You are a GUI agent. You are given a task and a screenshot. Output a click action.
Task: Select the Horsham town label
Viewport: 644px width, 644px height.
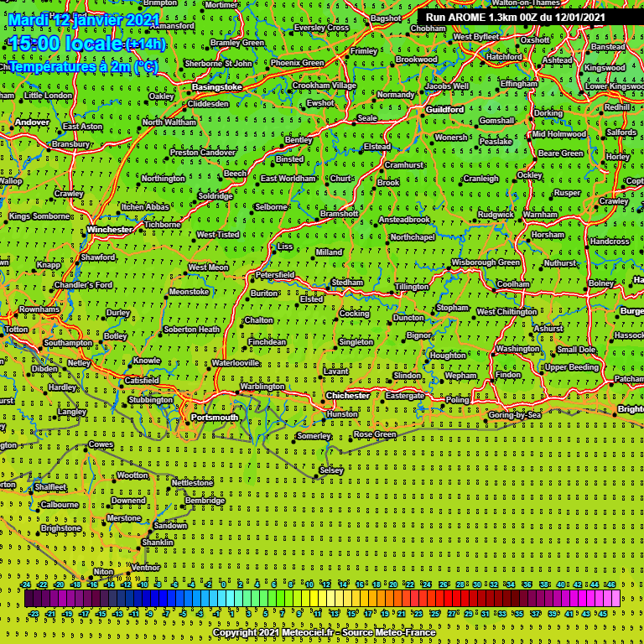(548, 235)
